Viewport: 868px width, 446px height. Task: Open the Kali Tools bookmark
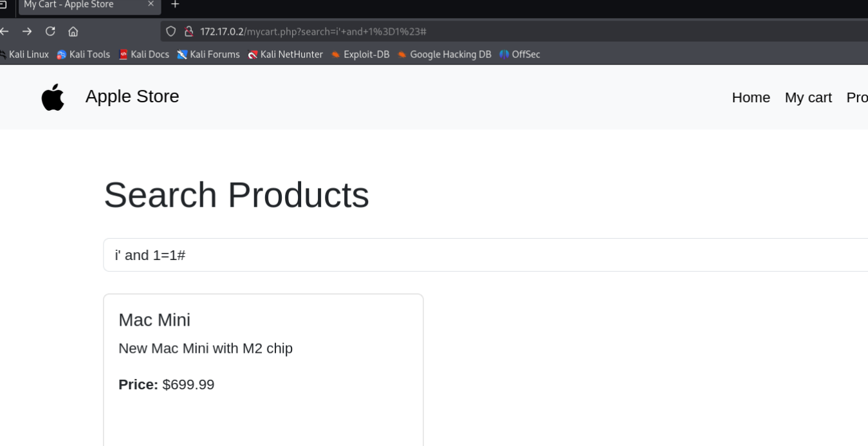(83, 55)
